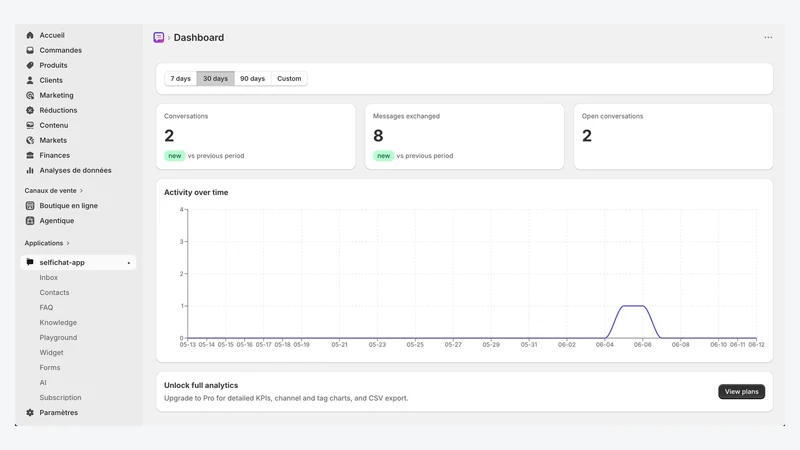Click the Produits tag icon
Viewport: 800px width, 450px height.
(x=30, y=65)
